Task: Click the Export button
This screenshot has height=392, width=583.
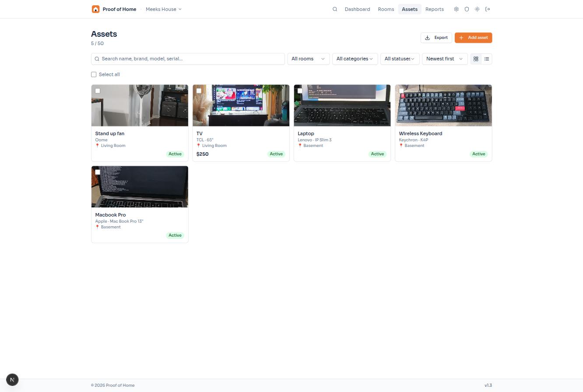Action: [x=436, y=38]
